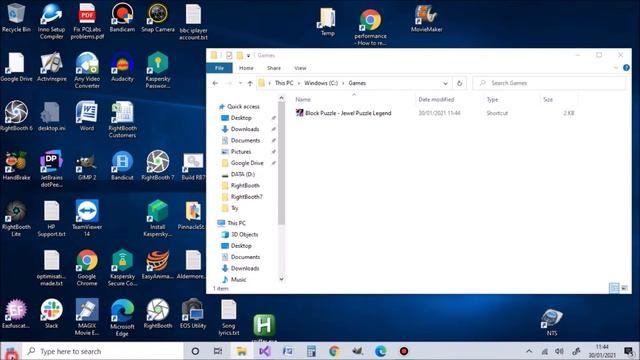Launch Bandicam from the desktop

(x=122, y=18)
